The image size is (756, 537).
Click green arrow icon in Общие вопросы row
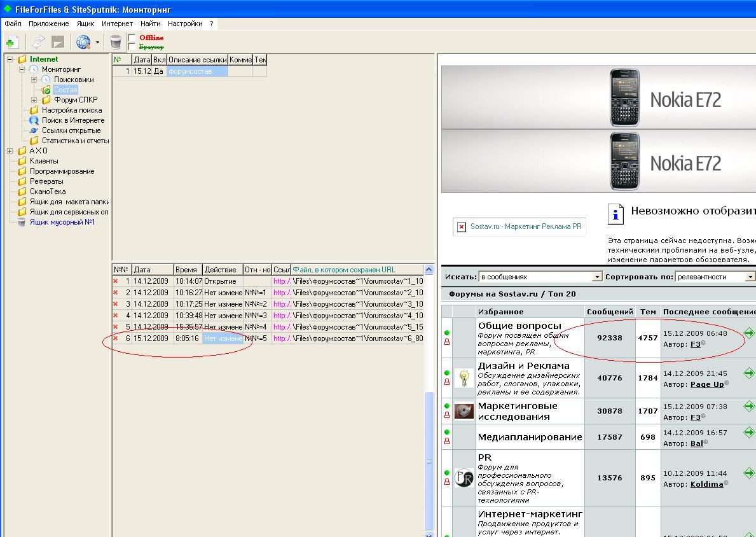(x=749, y=333)
